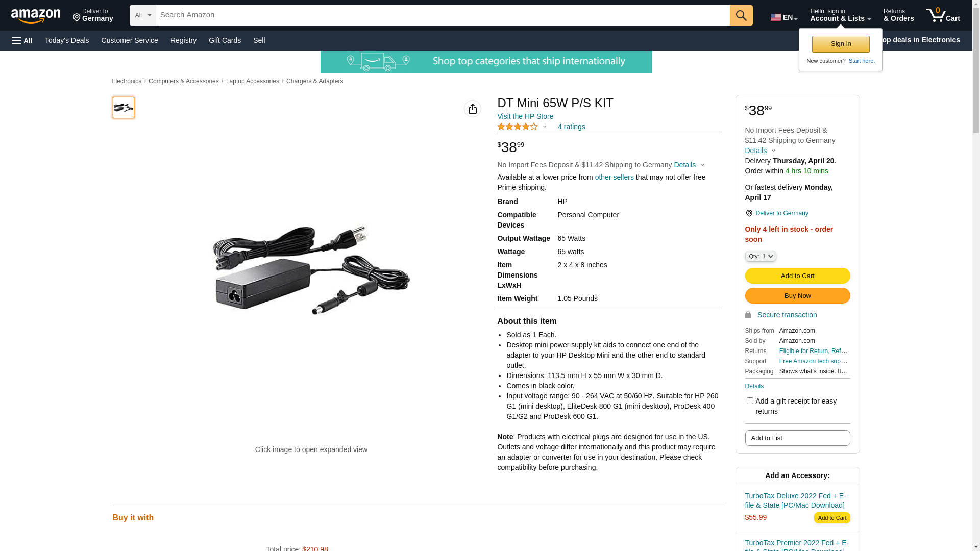Viewport: 980px width, 551px height.
Task: Open the other sellers link
Action: point(614,177)
